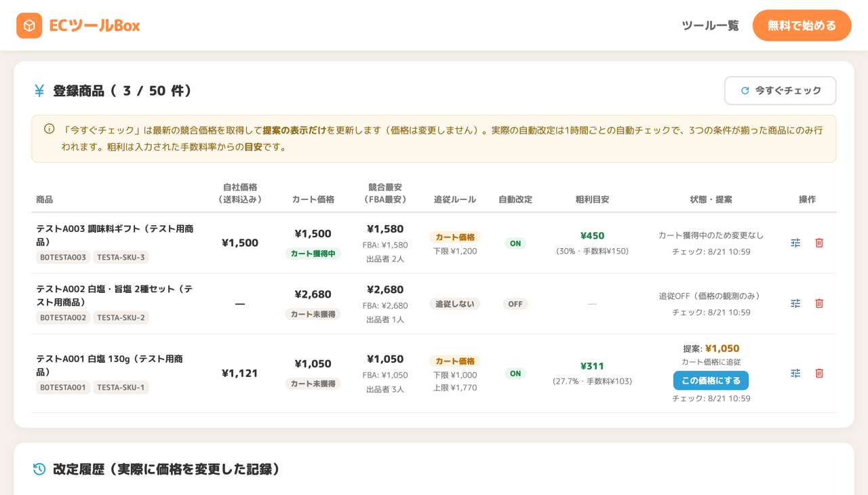868x495 pixels.
Task: Click B0TESTA002 ASIN tag
Action: (x=63, y=317)
